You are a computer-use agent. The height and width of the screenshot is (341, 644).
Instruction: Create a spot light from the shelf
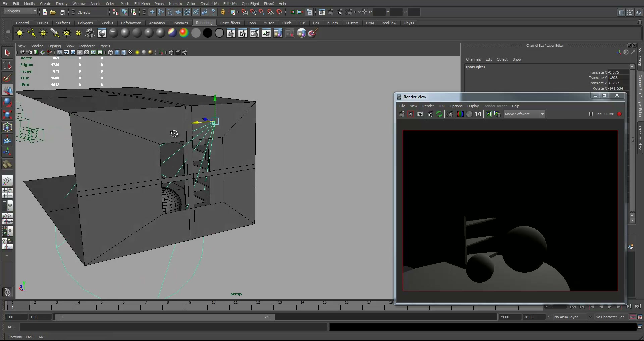click(x=55, y=33)
